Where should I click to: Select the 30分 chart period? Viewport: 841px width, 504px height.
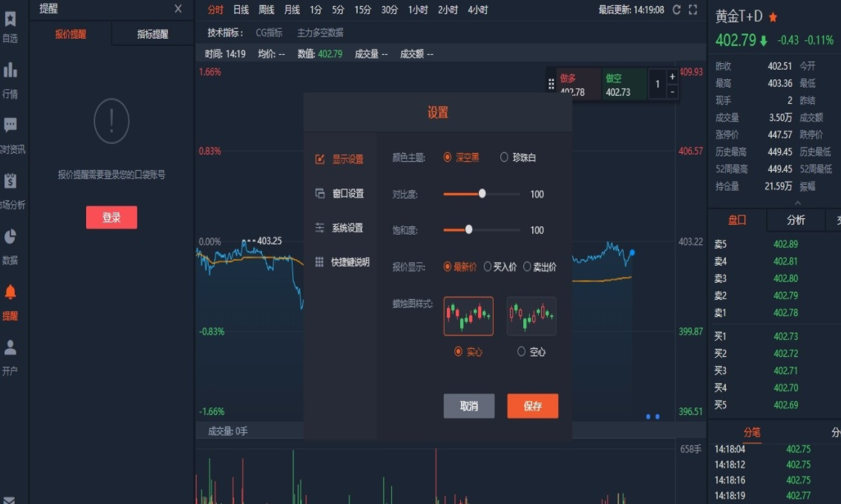click(390, 10)
